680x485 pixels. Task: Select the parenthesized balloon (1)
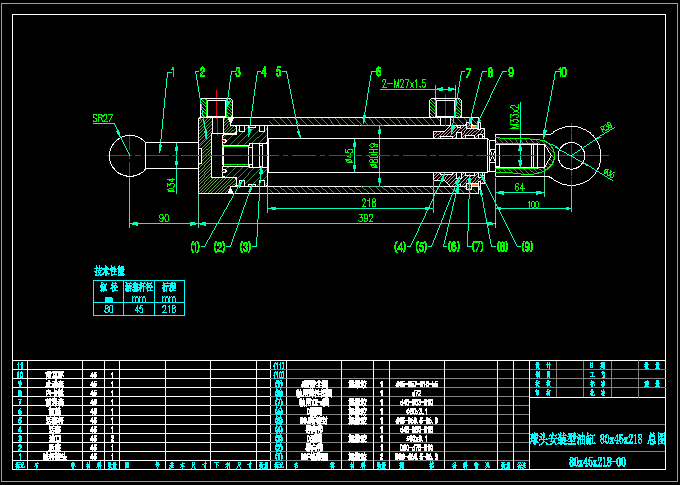196,246
